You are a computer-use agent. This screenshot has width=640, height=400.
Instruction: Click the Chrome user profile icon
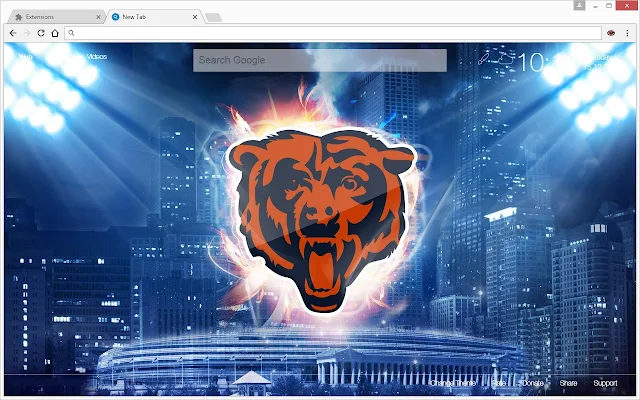pos(580,5)
